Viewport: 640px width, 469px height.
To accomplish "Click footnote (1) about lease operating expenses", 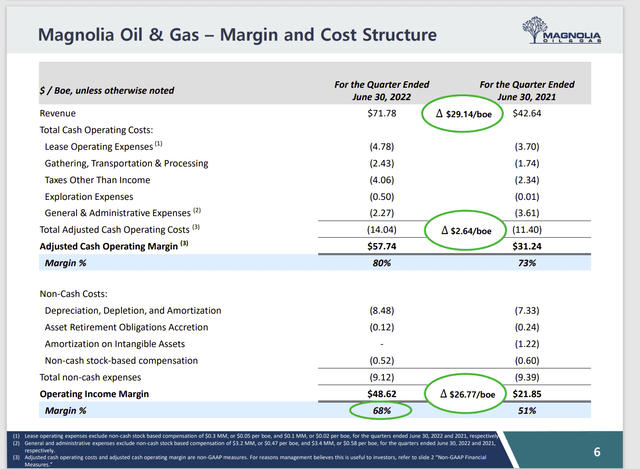I will (256, 436).
